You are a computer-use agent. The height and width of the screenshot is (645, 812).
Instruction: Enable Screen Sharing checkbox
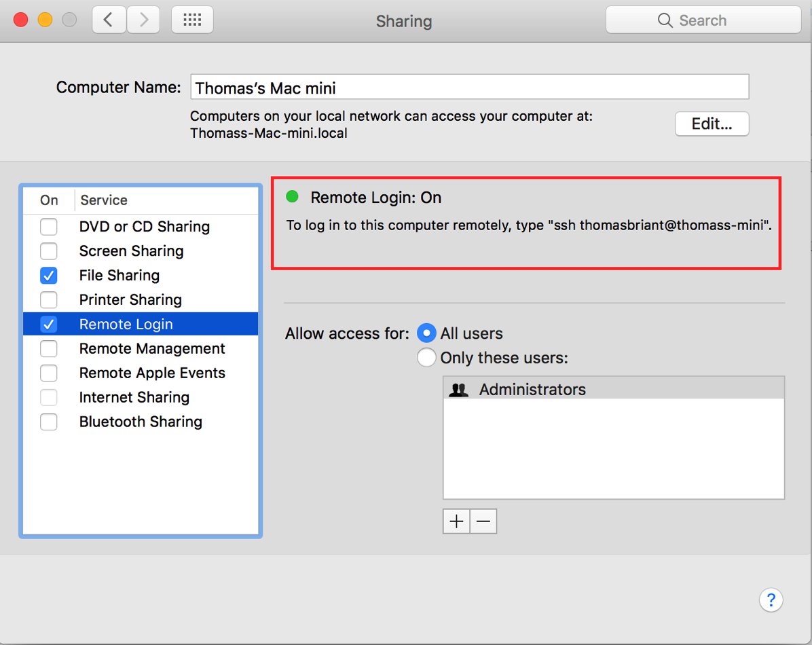pos(49,251)
